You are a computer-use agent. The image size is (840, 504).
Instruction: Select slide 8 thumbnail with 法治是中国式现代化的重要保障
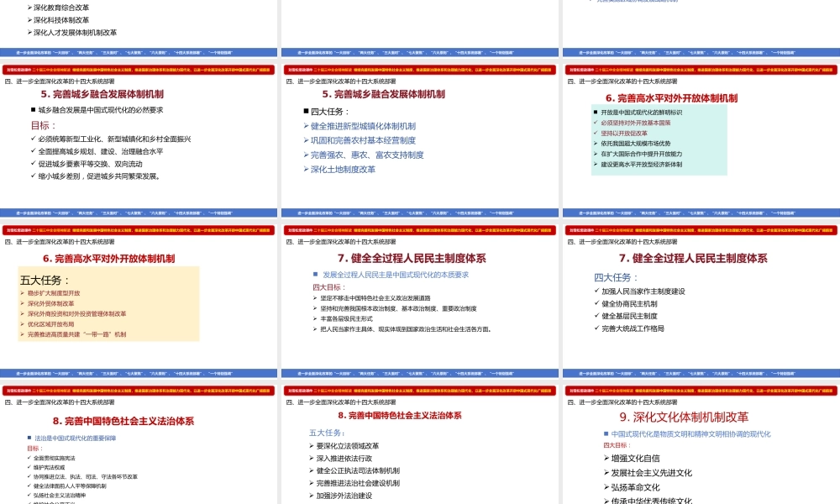(139, 444)
